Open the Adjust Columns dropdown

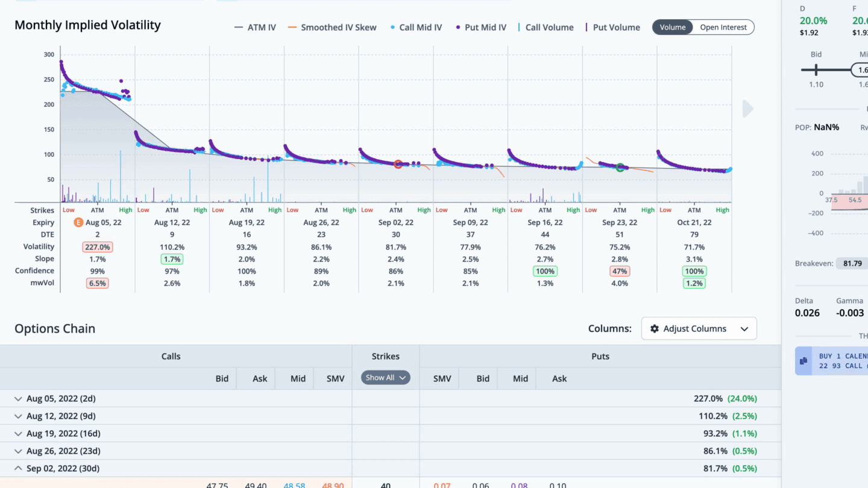(x=699, y=329)
